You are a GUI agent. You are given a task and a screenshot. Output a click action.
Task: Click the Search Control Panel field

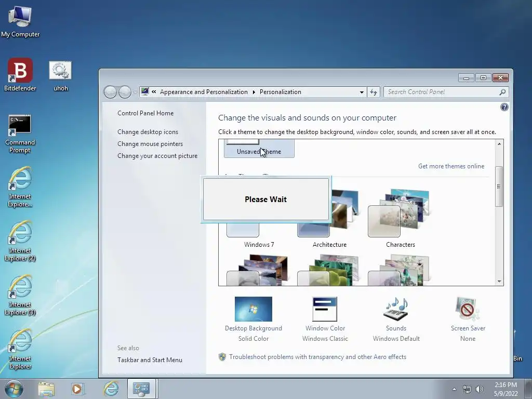pos(446,92)
